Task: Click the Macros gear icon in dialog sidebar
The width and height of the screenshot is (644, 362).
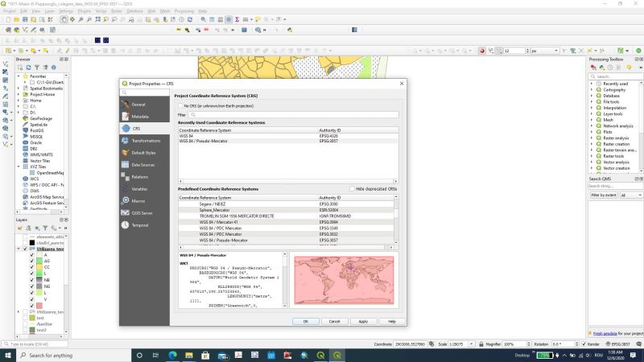Action: (126, 200)
